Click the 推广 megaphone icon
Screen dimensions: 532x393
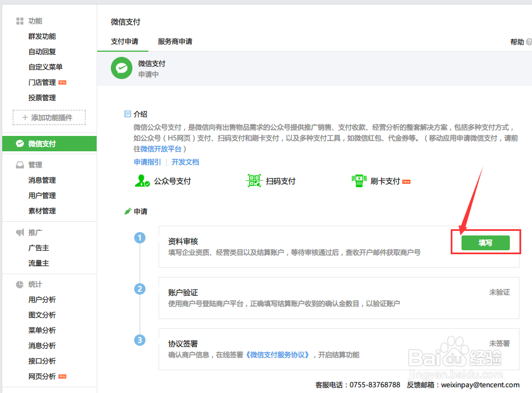click(x=20, y=233)
